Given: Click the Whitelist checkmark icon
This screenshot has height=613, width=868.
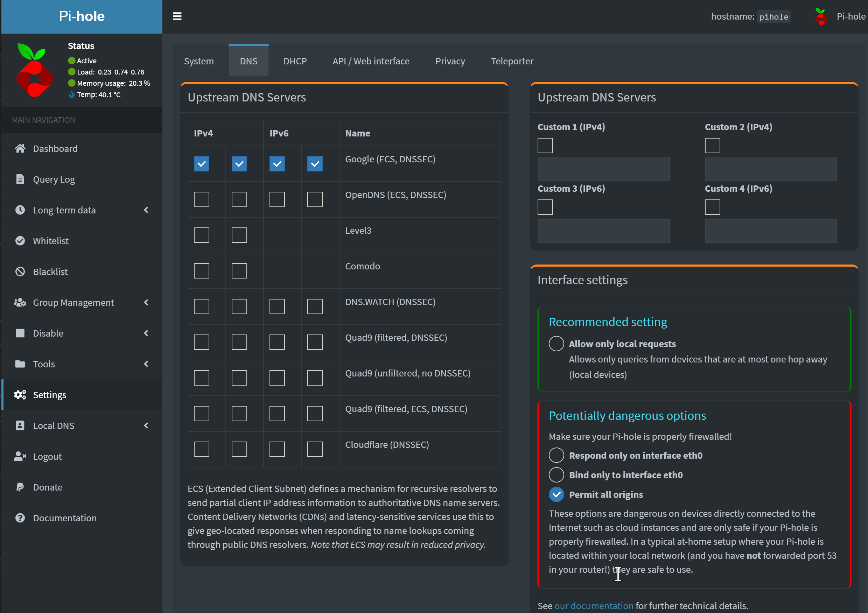Looking at the screenshot, I should tap(20, 241).
